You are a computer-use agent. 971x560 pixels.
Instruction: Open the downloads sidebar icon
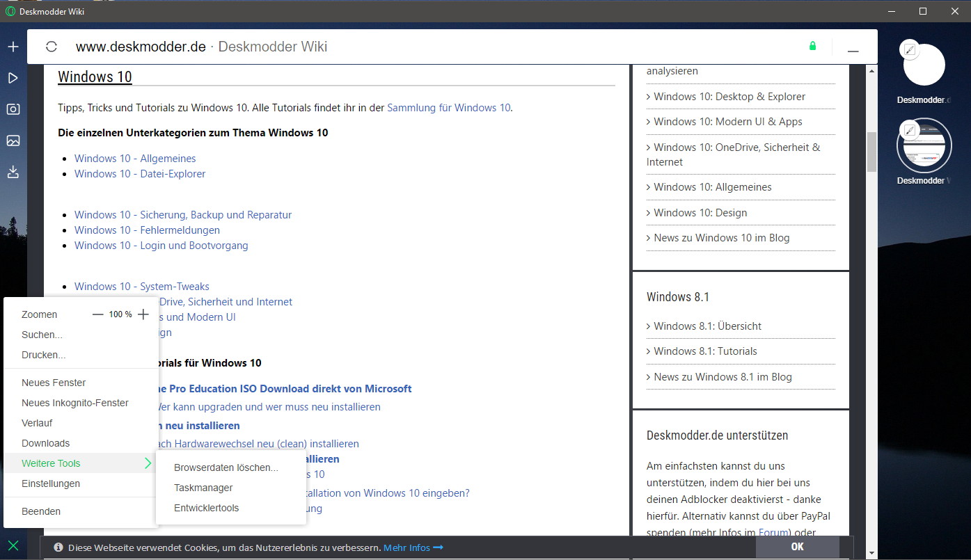13,172
